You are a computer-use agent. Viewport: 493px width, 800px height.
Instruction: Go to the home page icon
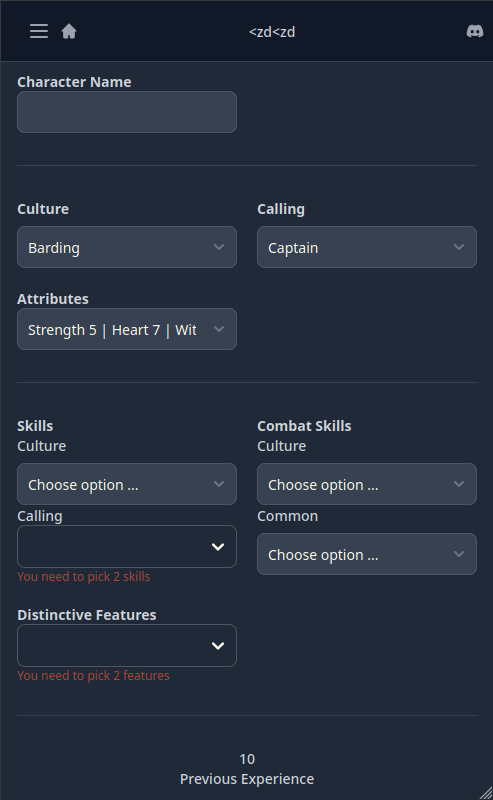tap(69, 32)
